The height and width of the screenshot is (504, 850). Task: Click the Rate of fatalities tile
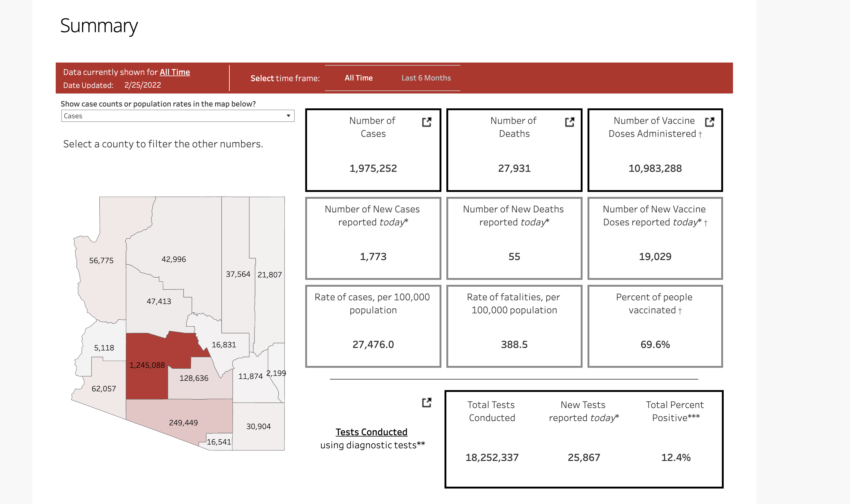tap(514, 326)
